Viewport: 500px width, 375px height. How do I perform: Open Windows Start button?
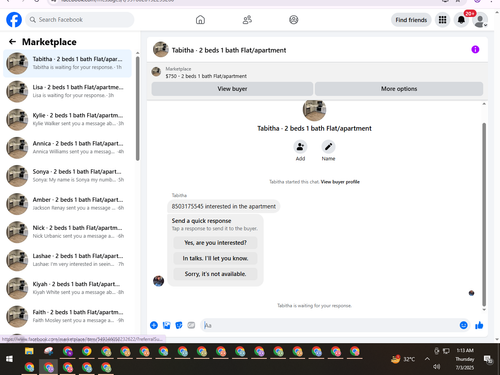9,359
